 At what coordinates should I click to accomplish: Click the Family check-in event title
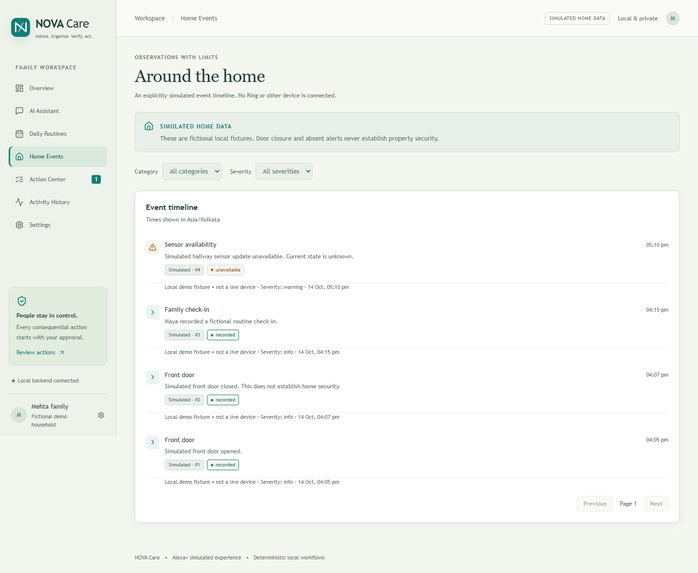(x=187, y=309)
